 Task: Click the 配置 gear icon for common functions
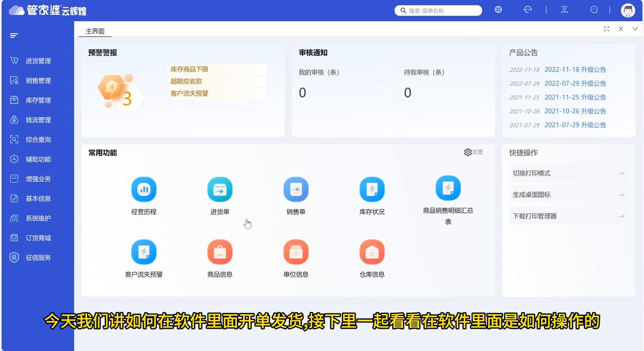coord(467,152)
